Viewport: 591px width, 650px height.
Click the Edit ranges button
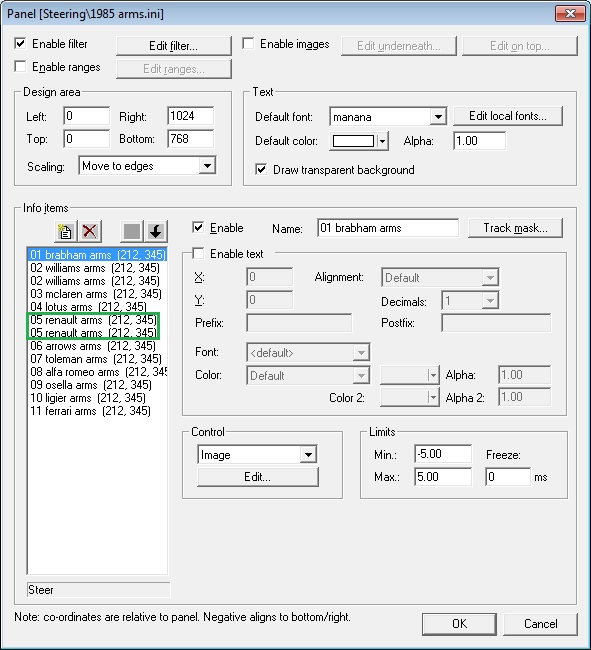(174, 69)
